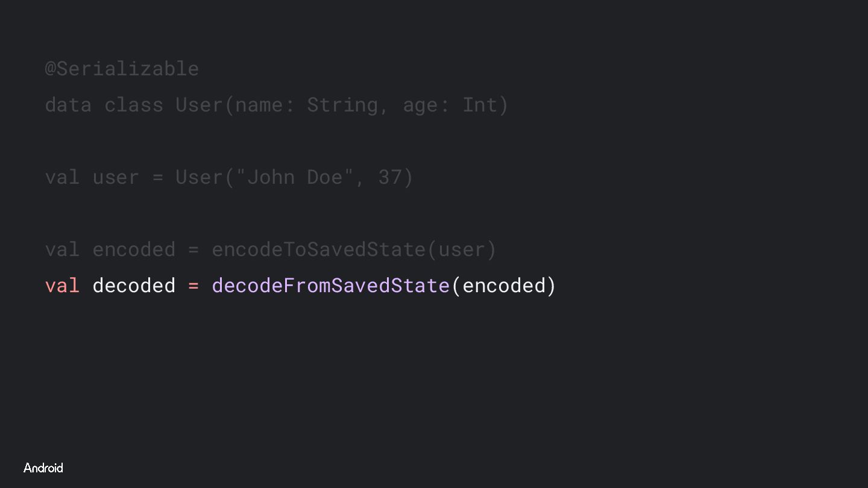
Task: Click the "John Doe" string literal
Action: pos(295,177)
